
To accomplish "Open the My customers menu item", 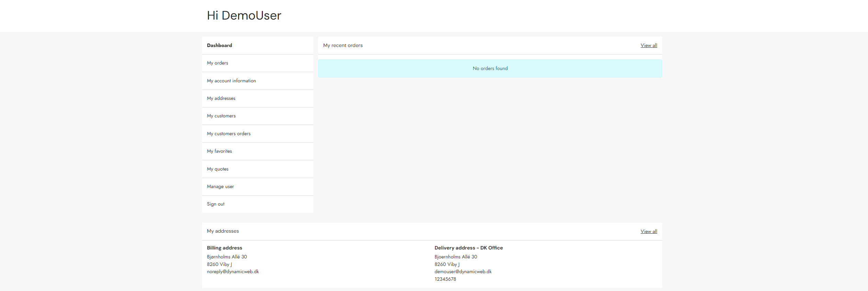I will (x=221, y=116).
